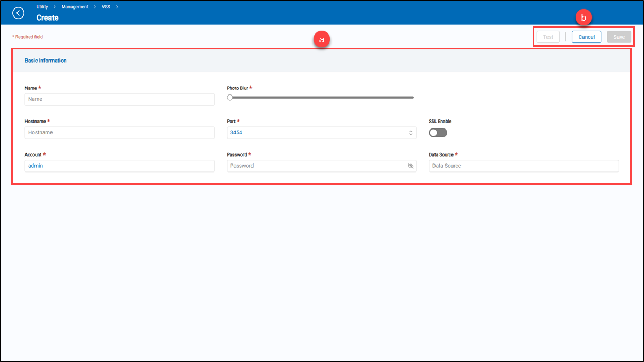This screenshot has height=362, width=644.
Task: Click the Photo Blur slider handle
Action: [x=230, y=98]
